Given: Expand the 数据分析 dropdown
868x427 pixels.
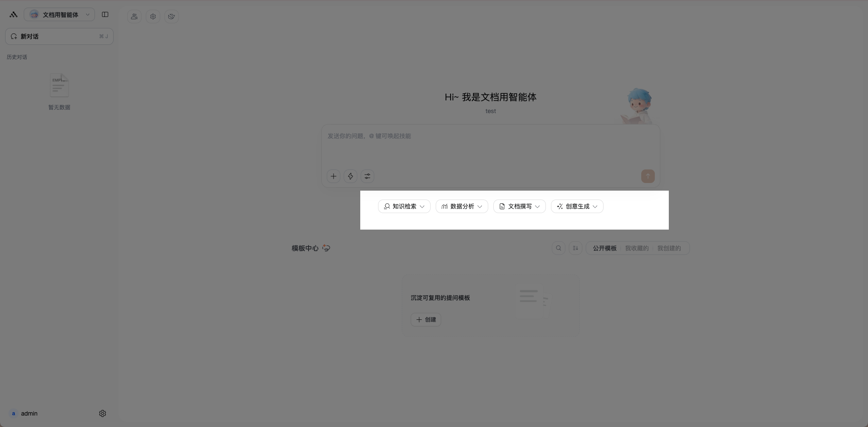Looking at the screenshot, I should (x=462, y=206).
